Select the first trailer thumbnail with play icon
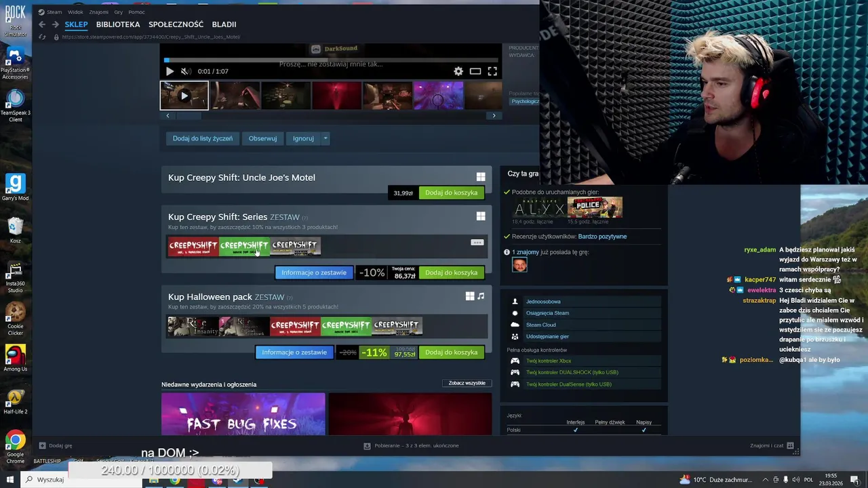This screenshot has width=868, height=488. tap(184, 96)
